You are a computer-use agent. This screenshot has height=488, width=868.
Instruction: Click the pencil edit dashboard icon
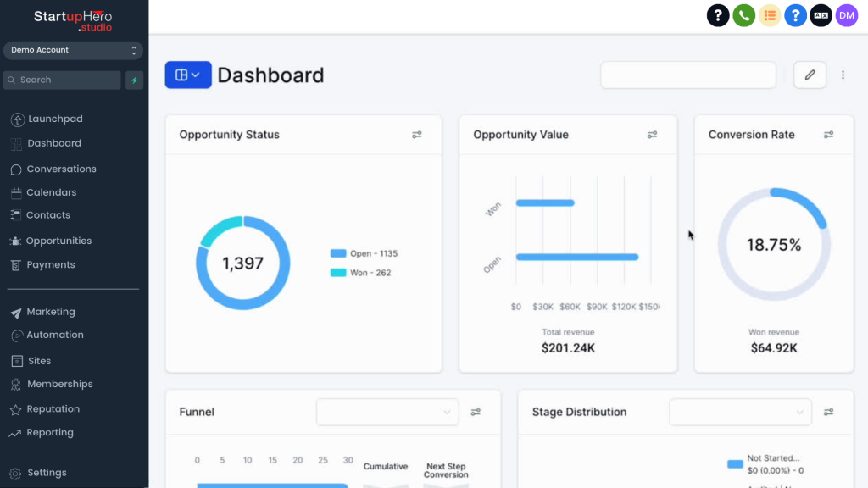(810, 75)
